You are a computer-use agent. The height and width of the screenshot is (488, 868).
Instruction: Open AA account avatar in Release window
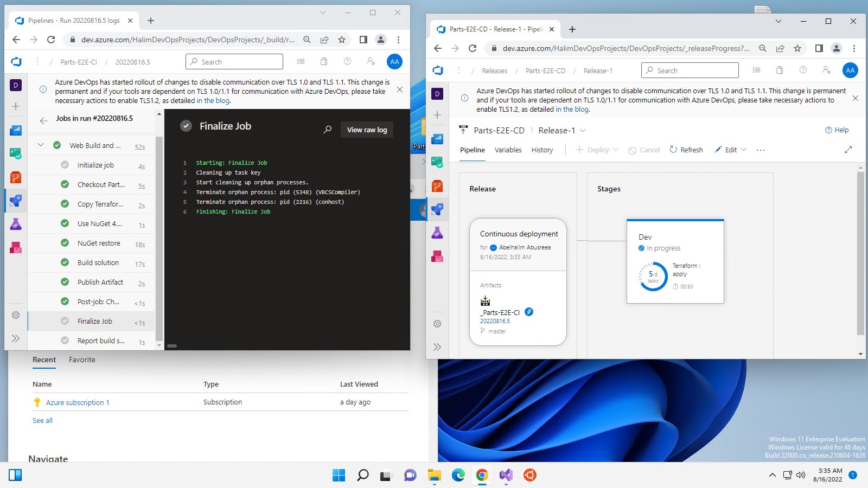[850, 70]
